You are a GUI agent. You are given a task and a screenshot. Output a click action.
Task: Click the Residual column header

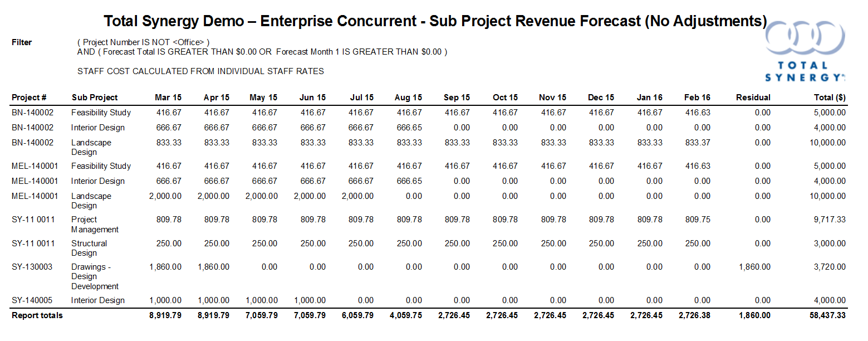click(x=753, y=98)
